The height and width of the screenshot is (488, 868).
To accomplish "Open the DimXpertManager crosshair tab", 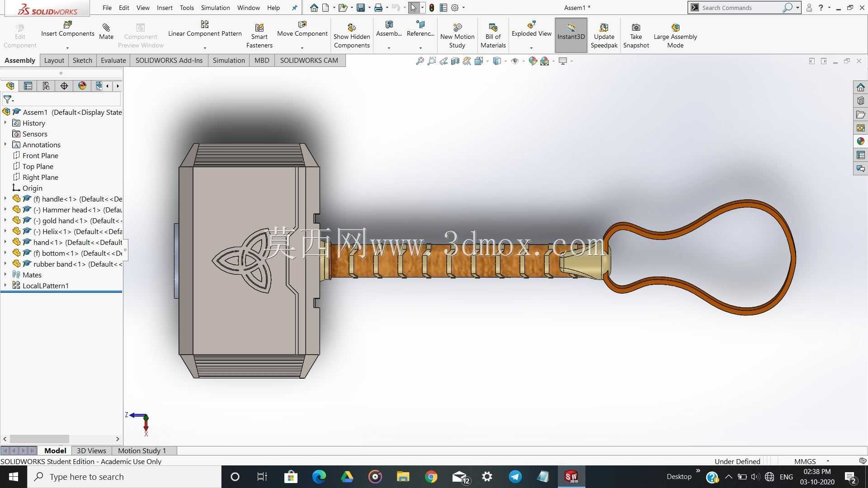I will tap(64, 86).
